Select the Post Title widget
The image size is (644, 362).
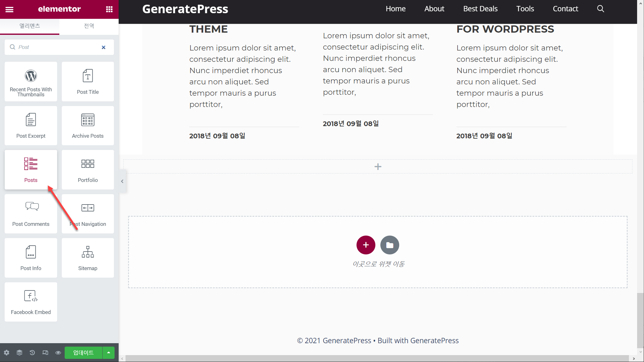tap(88, 82)
